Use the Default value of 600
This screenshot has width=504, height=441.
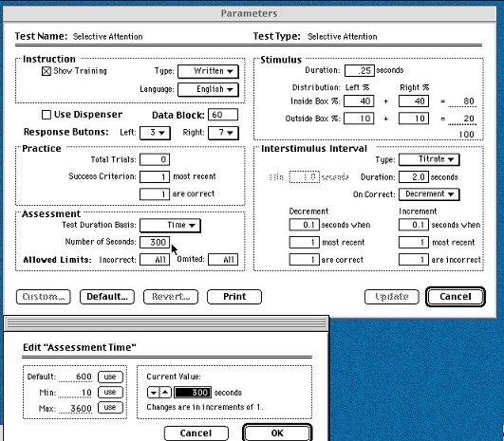pyautogui.click(x=110, y=377)
